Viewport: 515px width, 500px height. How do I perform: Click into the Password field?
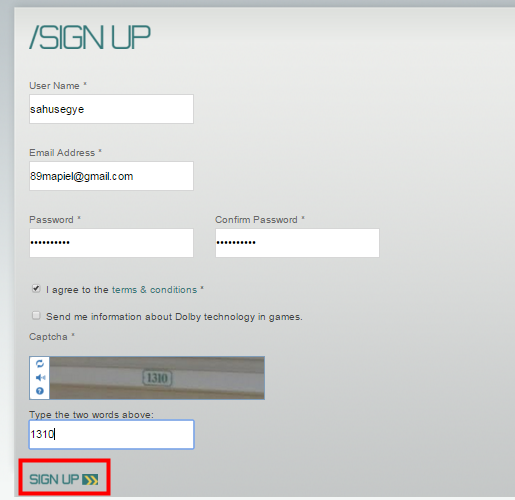point(111,243)
